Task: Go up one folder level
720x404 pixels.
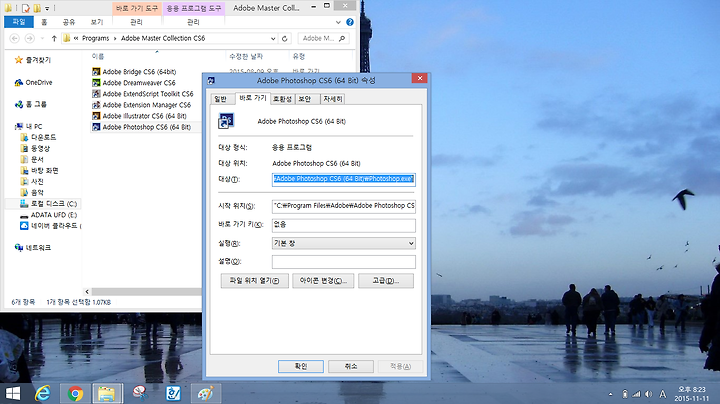Action: (x=54, y=39)
